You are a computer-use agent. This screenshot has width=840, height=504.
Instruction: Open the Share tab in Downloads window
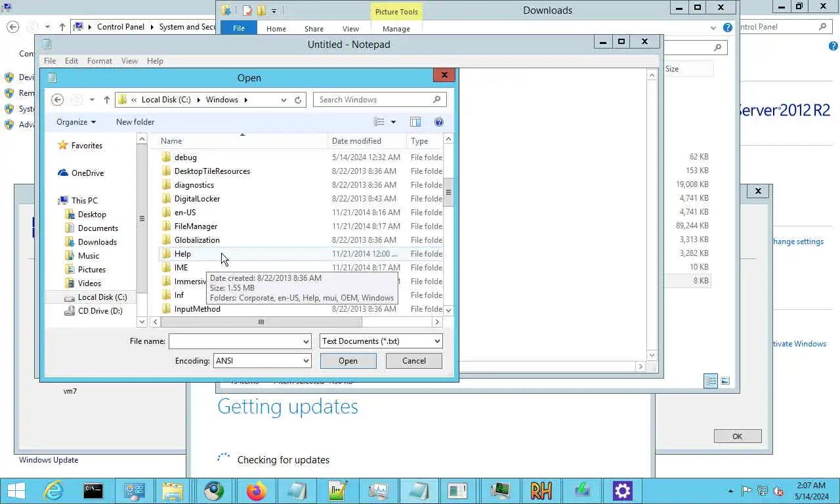314,29
